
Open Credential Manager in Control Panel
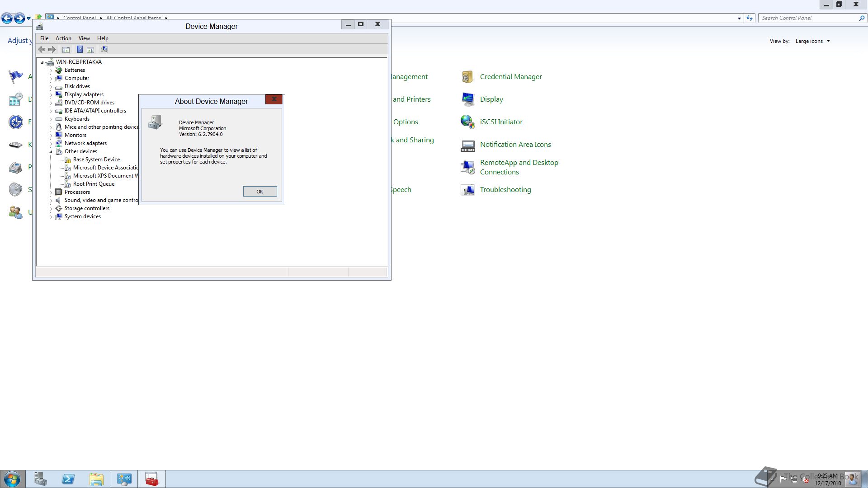(x=511, y=77)
